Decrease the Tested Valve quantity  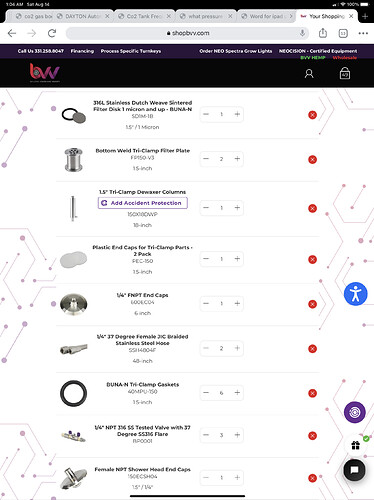(206, 435)
